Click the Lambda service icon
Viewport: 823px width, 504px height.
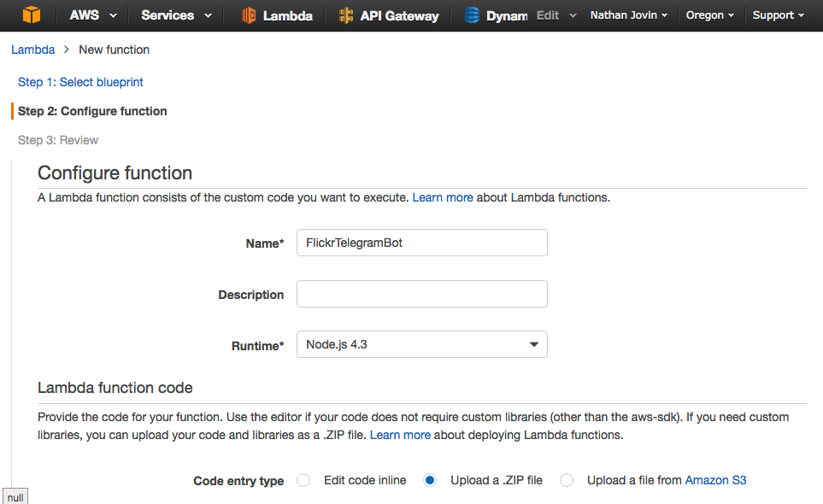click(x=250, y=15)
